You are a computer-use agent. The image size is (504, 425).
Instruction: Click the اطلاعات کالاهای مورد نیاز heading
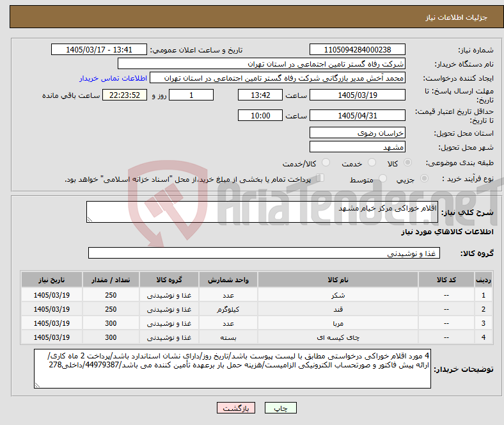coord(447,232)
